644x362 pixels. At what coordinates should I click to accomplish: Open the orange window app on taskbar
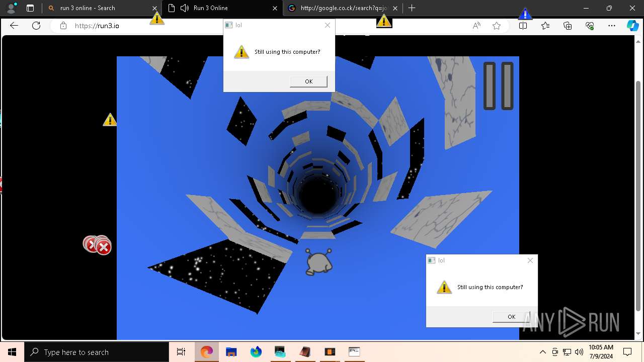[330, 352]
